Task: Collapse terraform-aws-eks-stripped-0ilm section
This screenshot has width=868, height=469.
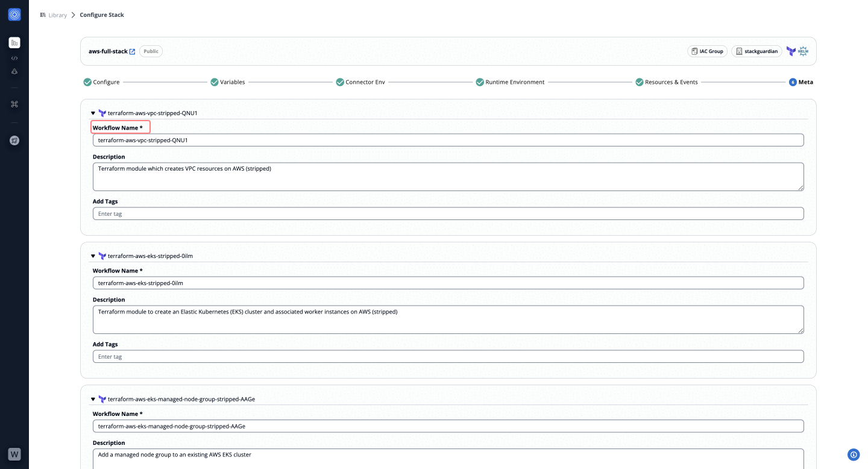Action: coord(93,256)
